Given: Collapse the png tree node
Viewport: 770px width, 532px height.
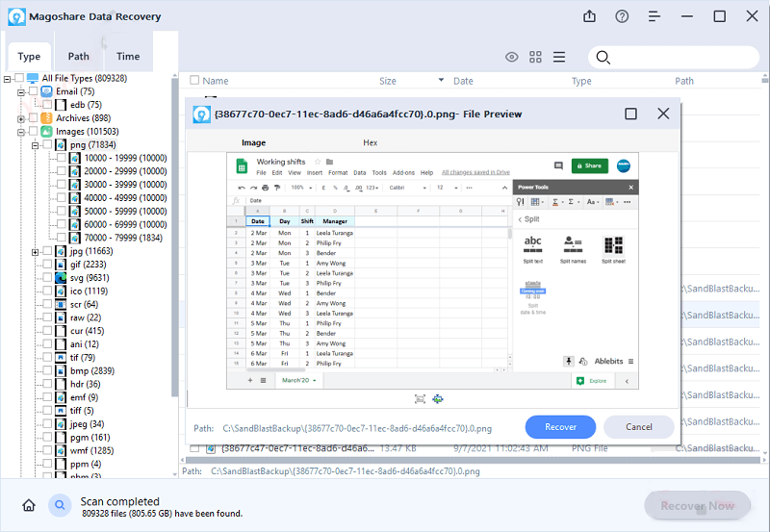Looking at the screenshot, I should tap(35, 145).
